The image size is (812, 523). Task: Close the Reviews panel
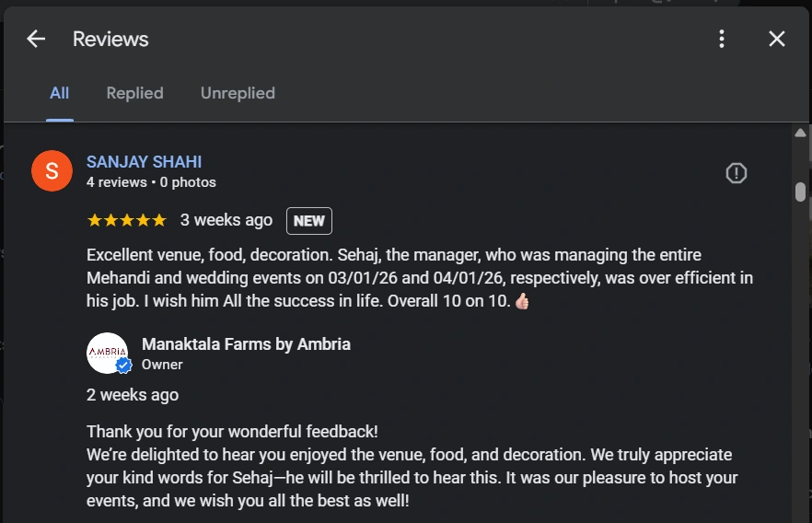coord(777,39)
